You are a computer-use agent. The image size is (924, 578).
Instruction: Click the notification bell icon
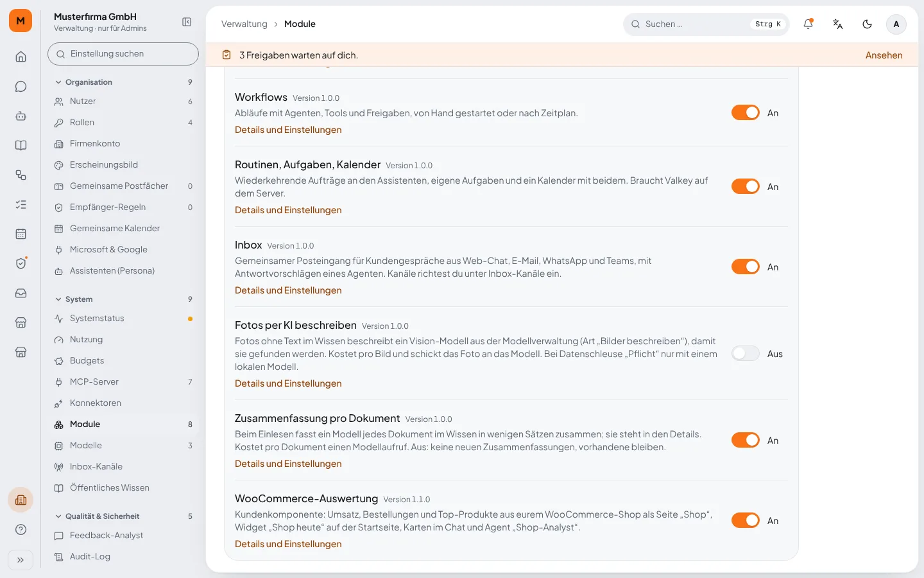[808, 24]
